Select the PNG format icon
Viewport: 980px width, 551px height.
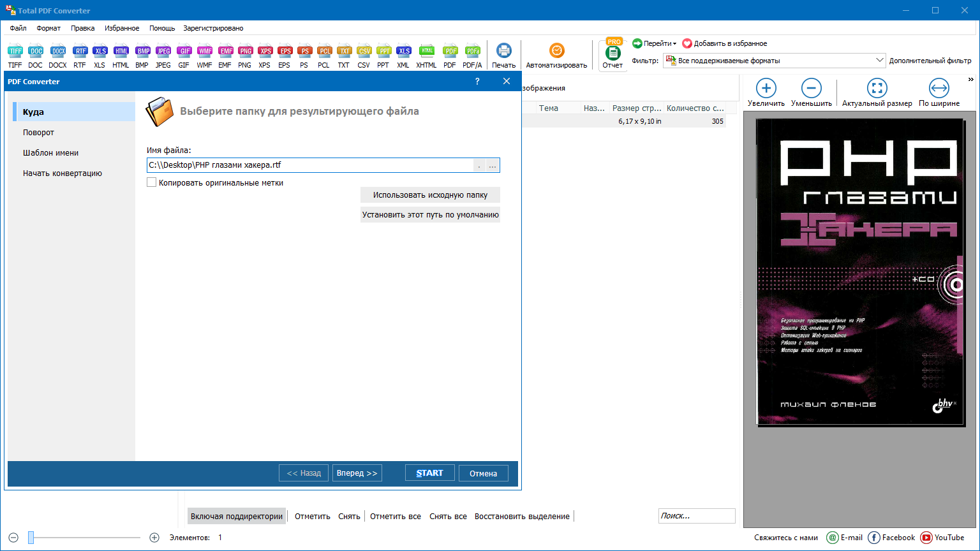tap(245, 51)
